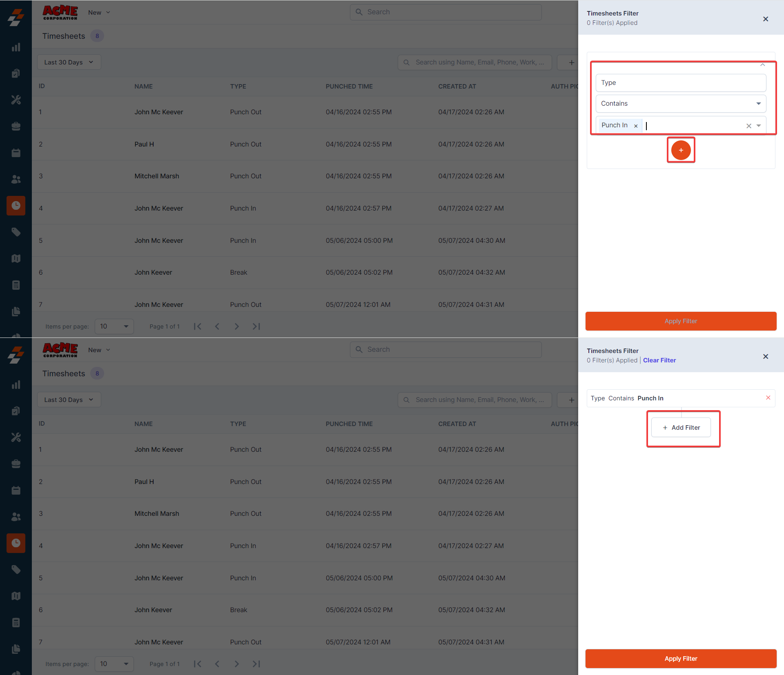784x675 pixels.
Task: Collapse the filter card with chevron up
Action: point(762,65)
